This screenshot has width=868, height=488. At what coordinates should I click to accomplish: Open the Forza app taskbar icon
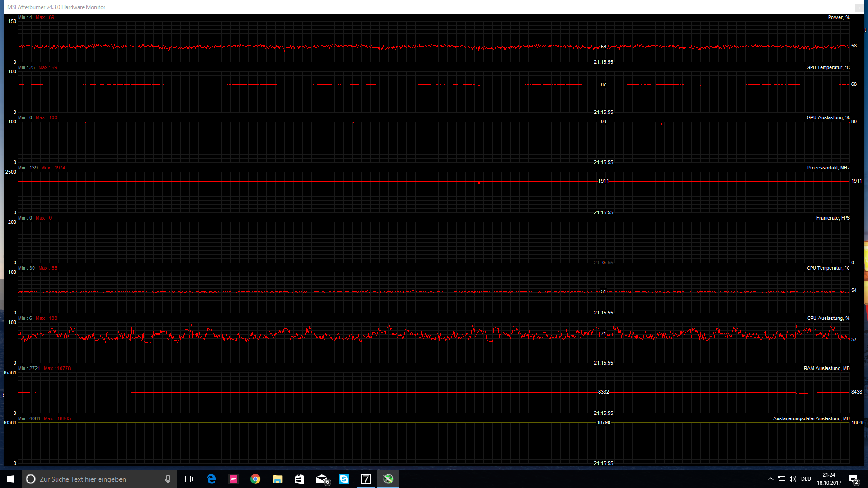(233, 479)
